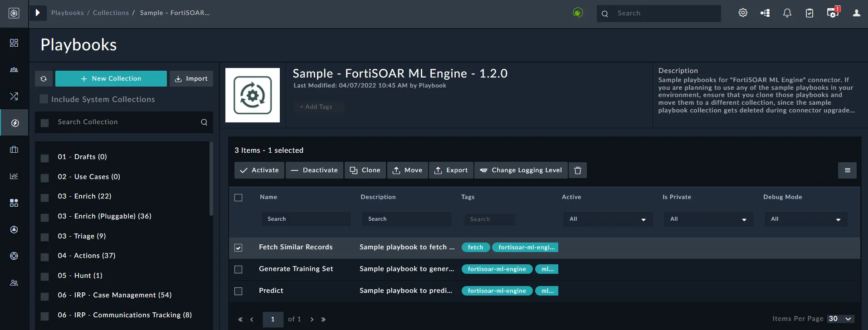The image size is (868, 330).
Task: Toggle Include System Collections checkbox
Action: pos(44,99)
